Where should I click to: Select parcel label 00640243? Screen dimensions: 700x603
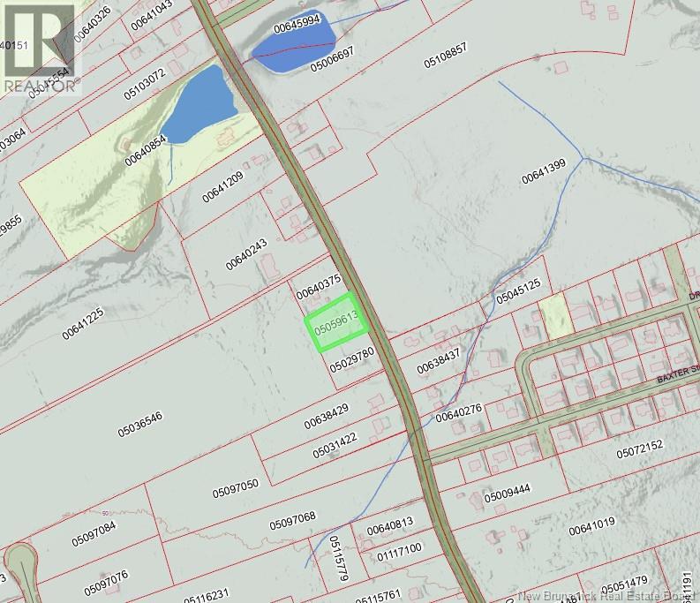click(x=245, y=254)
